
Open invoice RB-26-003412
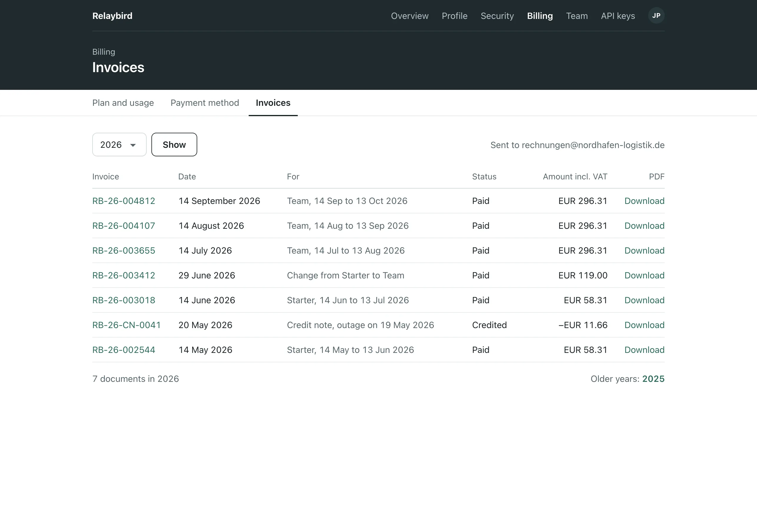click(x=124, y=275)
